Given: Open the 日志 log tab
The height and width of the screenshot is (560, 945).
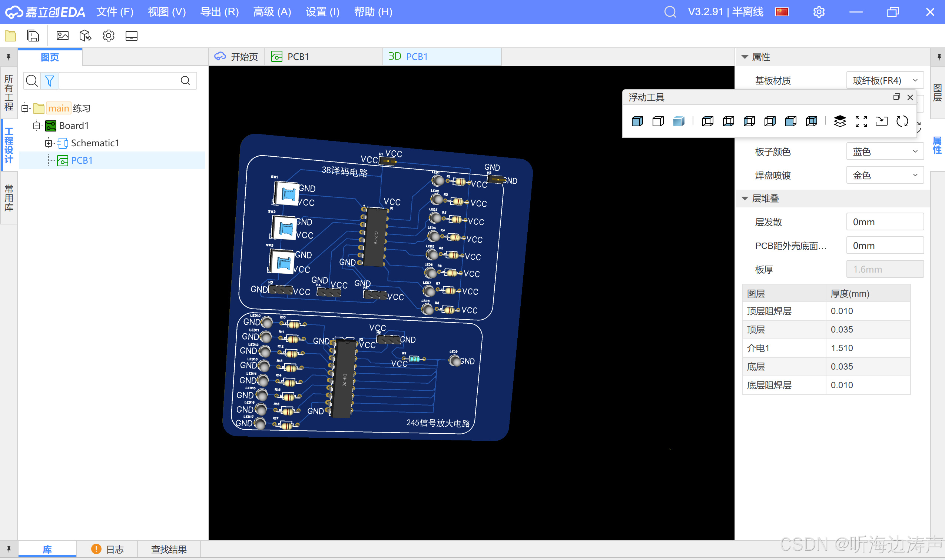Looking at the screenshot, I should tap(107, 549).
